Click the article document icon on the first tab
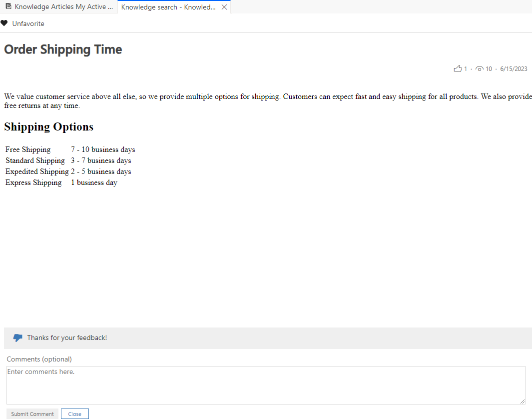 7,6
